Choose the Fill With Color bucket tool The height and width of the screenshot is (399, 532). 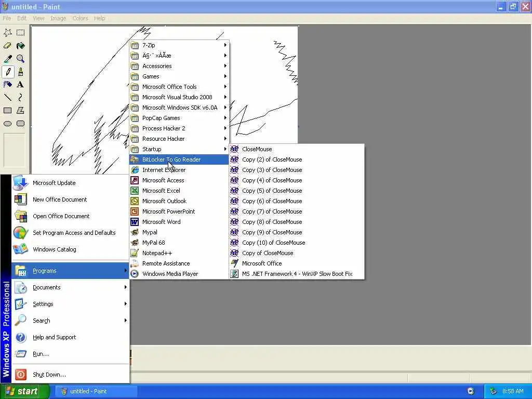21,46
